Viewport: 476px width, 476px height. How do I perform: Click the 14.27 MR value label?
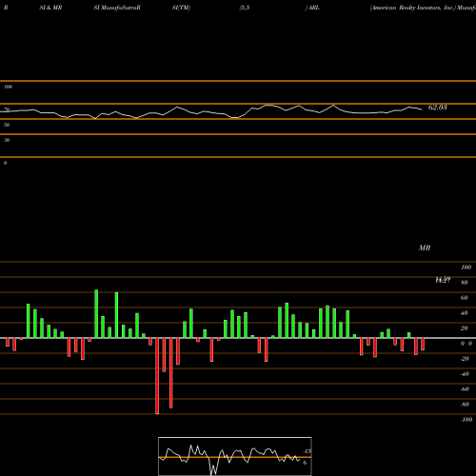click(443, 280)
